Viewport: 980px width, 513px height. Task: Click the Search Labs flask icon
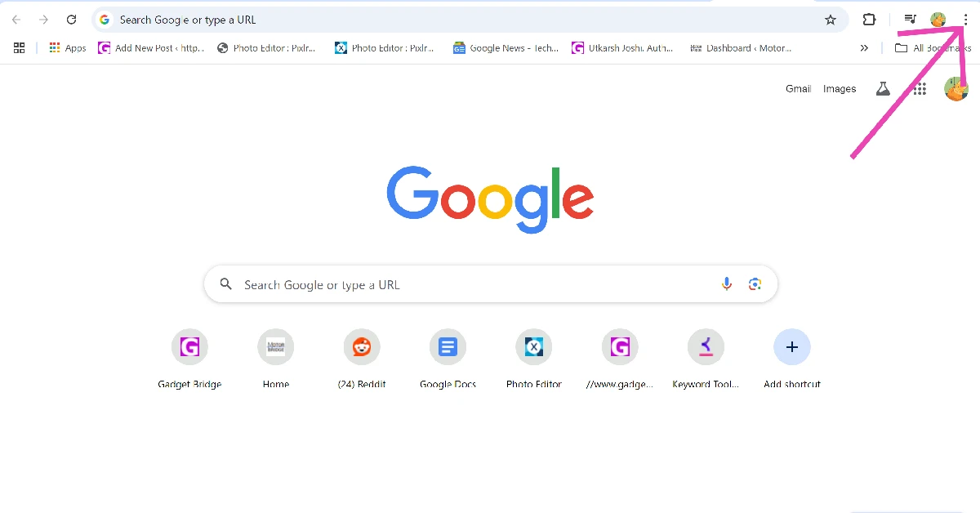(883, 88)
